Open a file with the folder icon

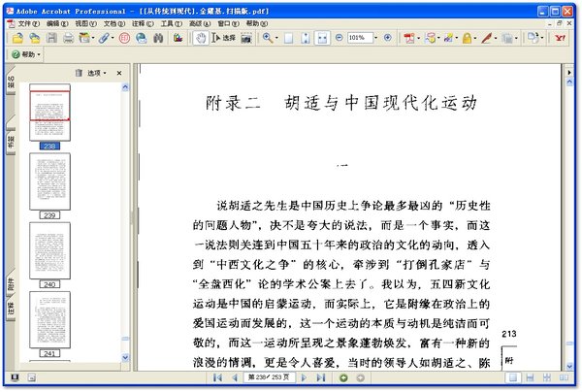click(x=17, y=38)
